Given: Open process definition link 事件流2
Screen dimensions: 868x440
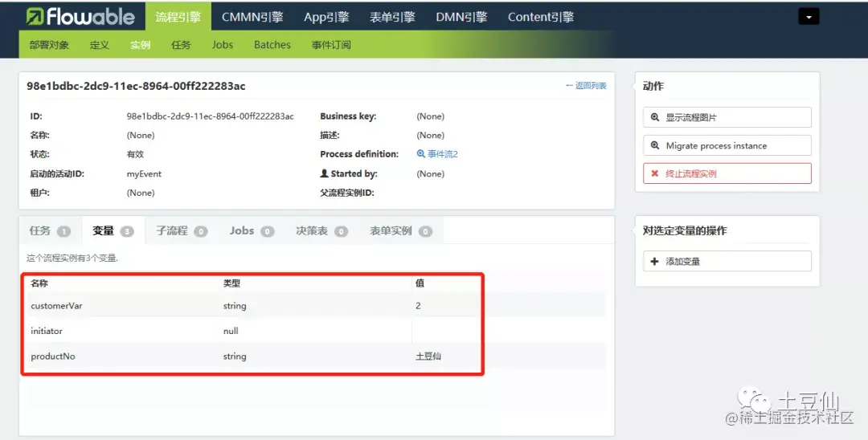Looking at the screenshot, I should [x=443, y=154].
